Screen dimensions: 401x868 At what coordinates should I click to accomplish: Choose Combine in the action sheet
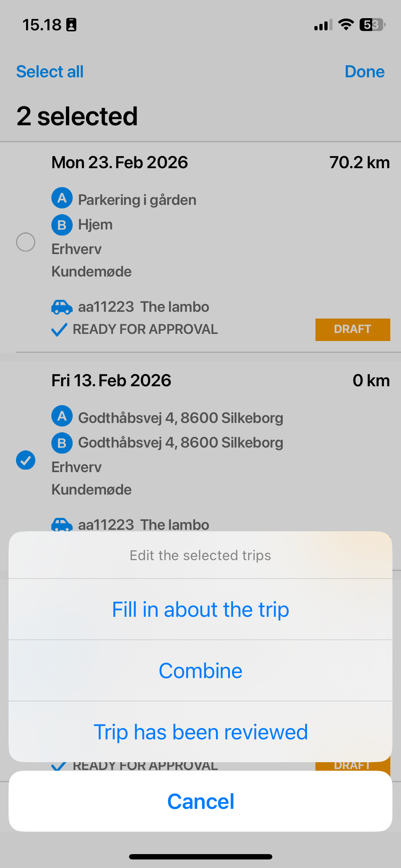point(200,671)
